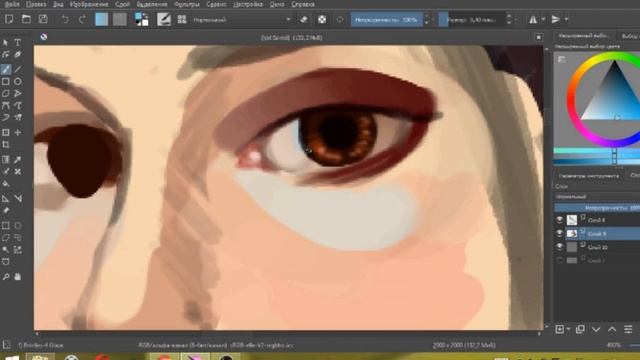The image size is (640, 360).
Task: Toggle vertical mirror painting
Action: (x=556, y=19)
